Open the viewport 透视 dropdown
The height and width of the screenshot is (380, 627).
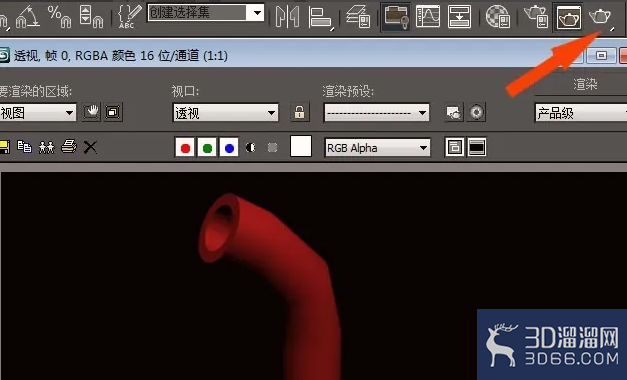(x=226, y=113)
